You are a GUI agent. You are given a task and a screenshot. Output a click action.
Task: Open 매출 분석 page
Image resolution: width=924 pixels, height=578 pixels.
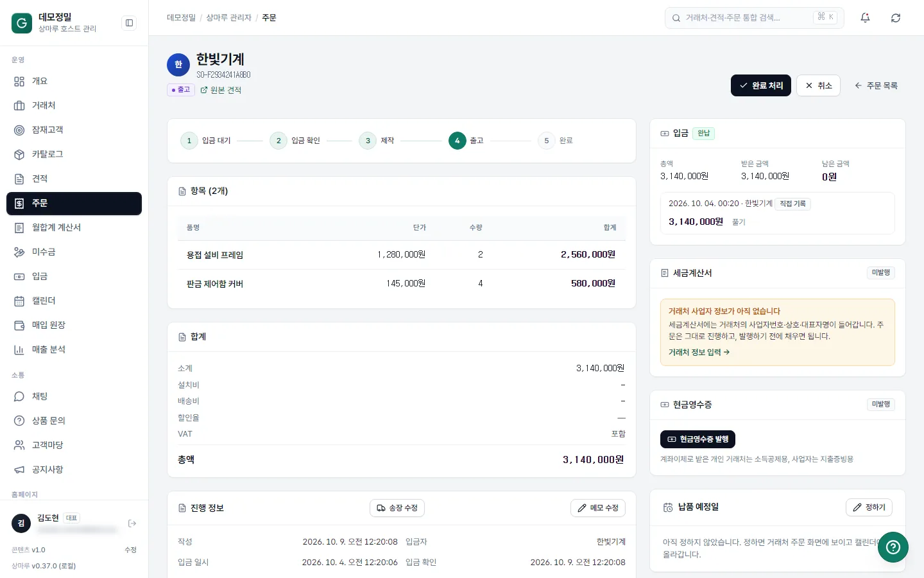tap(74, 349)
